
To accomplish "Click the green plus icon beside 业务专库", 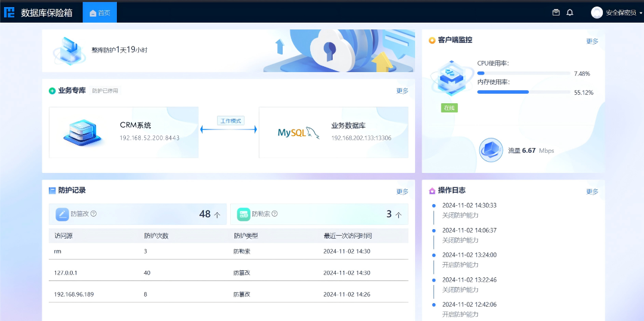I will click(52, 91).
